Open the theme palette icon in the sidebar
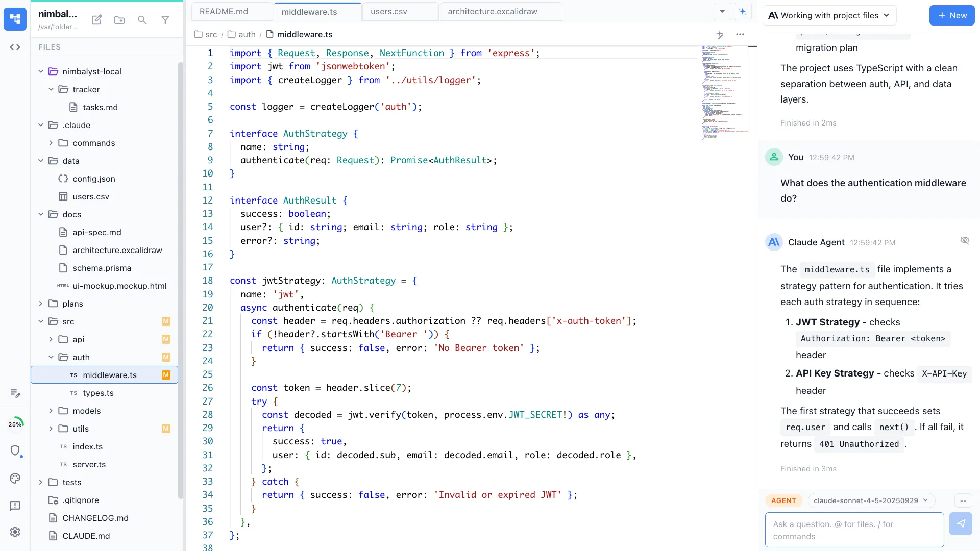The image size is (980, 551). tap(15, 479)
